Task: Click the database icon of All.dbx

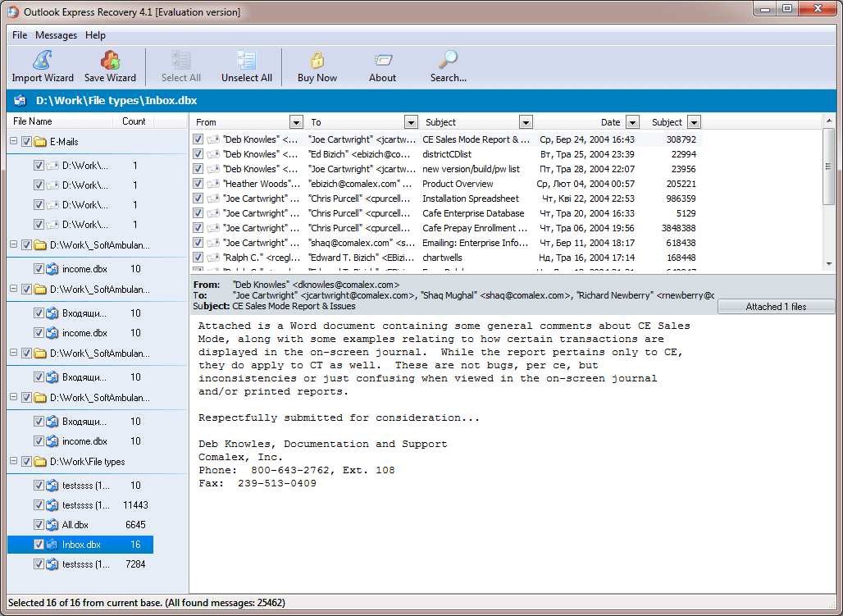Action: [52, 524]
